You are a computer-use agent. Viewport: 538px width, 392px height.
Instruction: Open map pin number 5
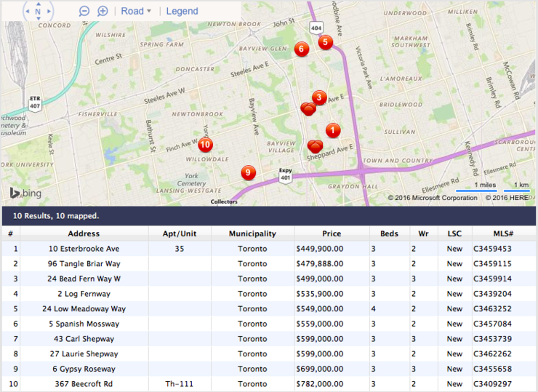(x=325, y=42)
